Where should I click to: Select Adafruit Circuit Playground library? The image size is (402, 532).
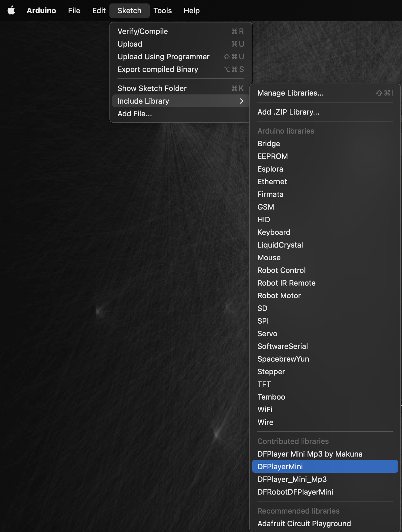(325, 524)
